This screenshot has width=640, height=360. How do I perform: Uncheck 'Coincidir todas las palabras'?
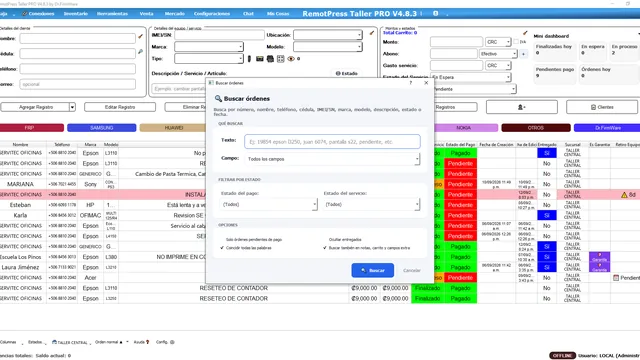(246, 248)
